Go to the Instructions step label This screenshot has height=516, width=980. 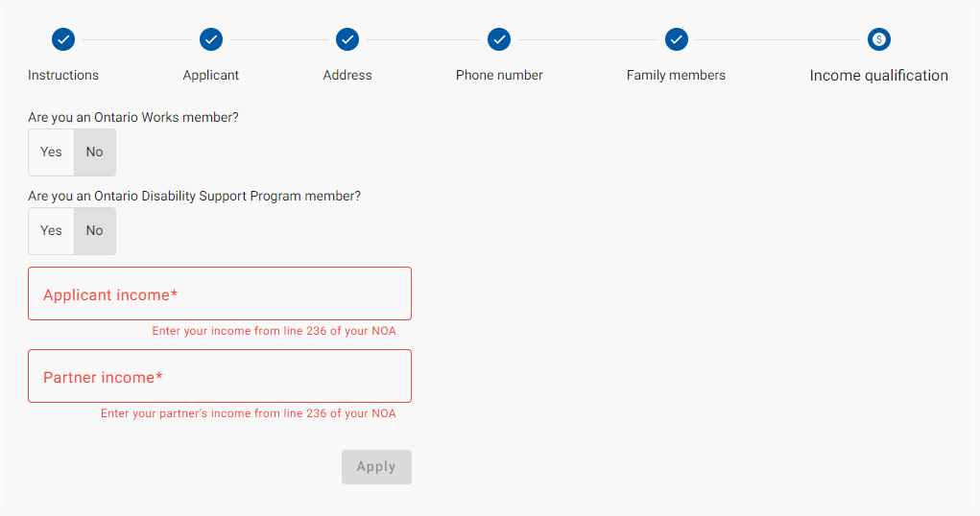(x=63, y=75)
